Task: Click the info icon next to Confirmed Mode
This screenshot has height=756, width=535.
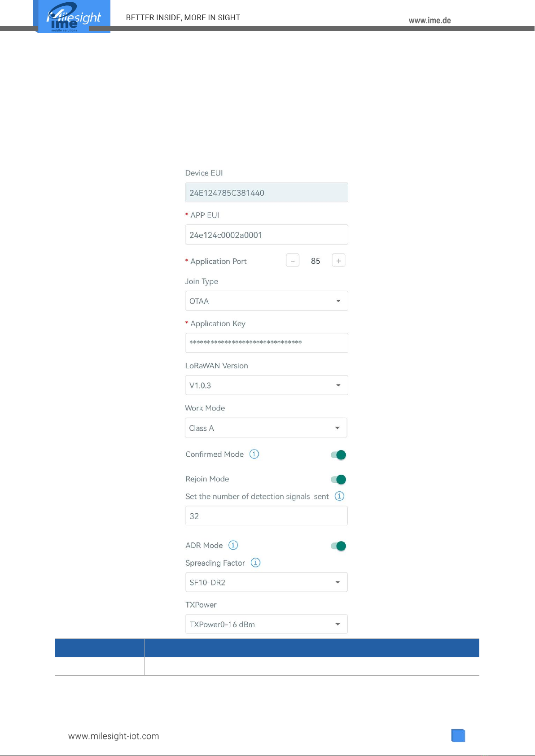Action: click(x=254, y=454)
